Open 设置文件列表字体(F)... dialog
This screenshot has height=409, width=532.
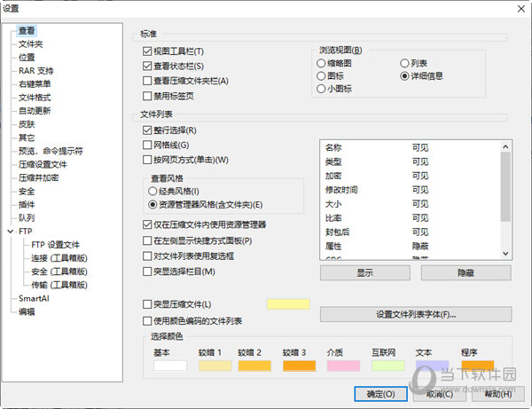[x=416, y=314]
